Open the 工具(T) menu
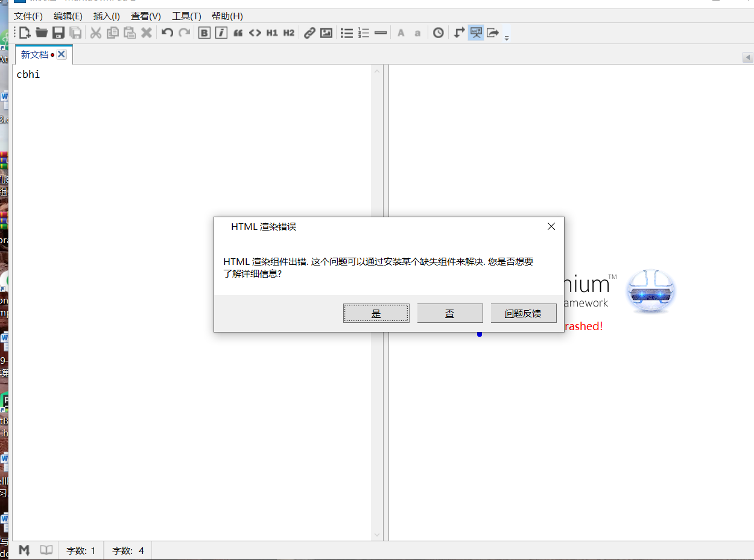Viewport: 754px width, 560px height. [186, 16]
